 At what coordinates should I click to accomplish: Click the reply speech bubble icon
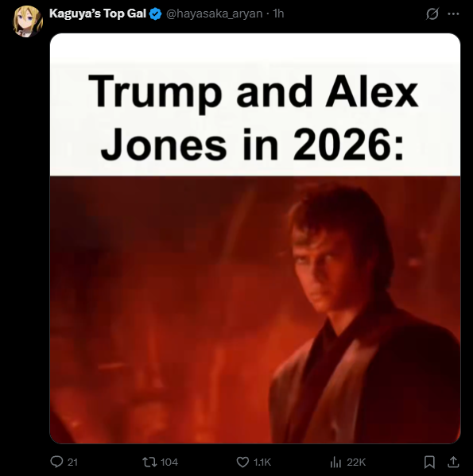56,462
